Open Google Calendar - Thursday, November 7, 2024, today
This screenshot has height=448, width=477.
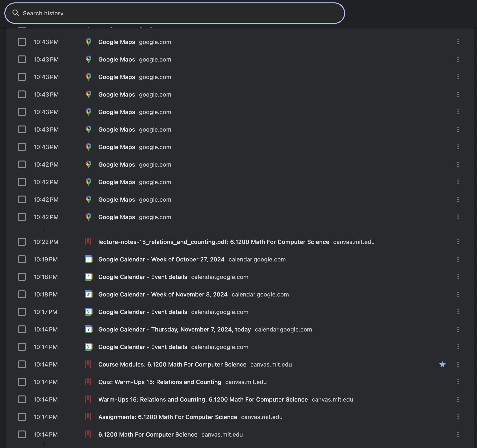174,329
